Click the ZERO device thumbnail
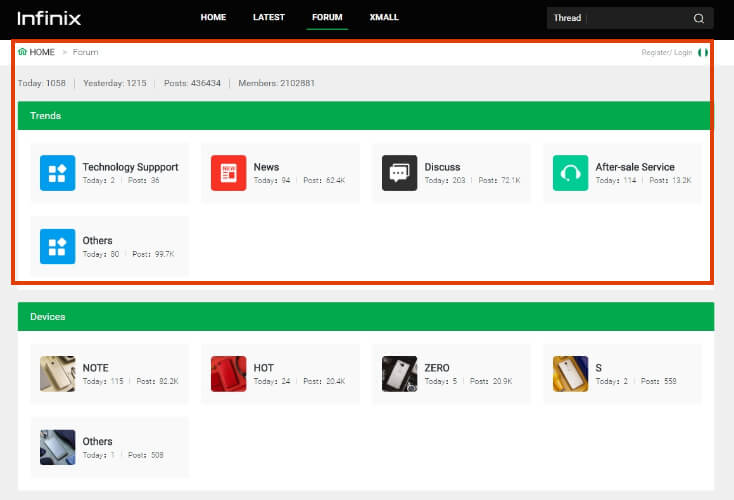The image size is (734, 500). pyautogui.click(x=399, y=374)
